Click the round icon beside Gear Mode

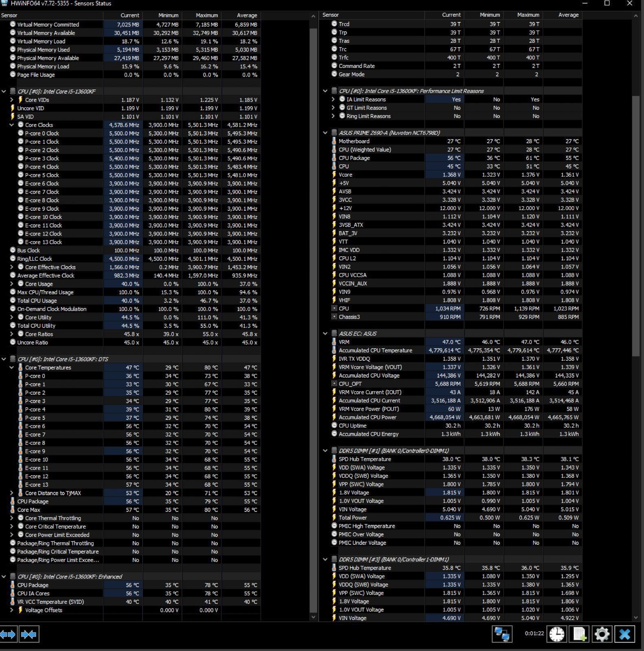coord(334,74)
